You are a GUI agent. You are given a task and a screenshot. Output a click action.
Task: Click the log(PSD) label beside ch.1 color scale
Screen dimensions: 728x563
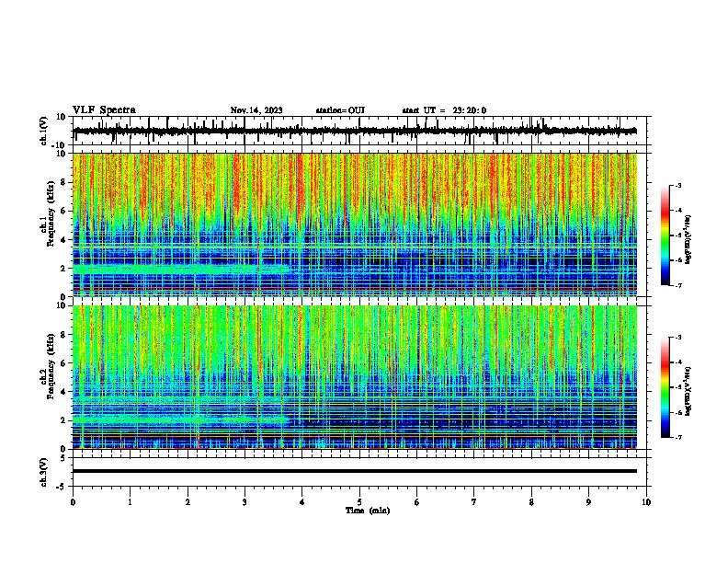[688, 240]
